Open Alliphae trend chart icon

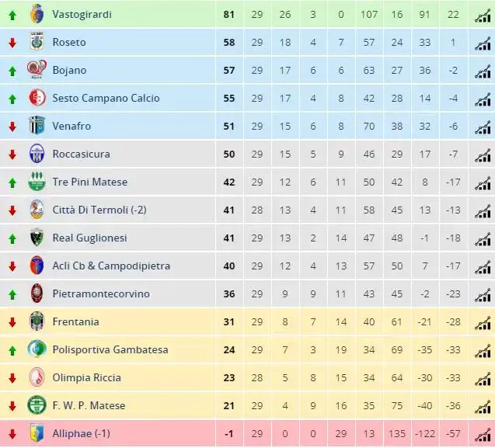click(483, 435)
